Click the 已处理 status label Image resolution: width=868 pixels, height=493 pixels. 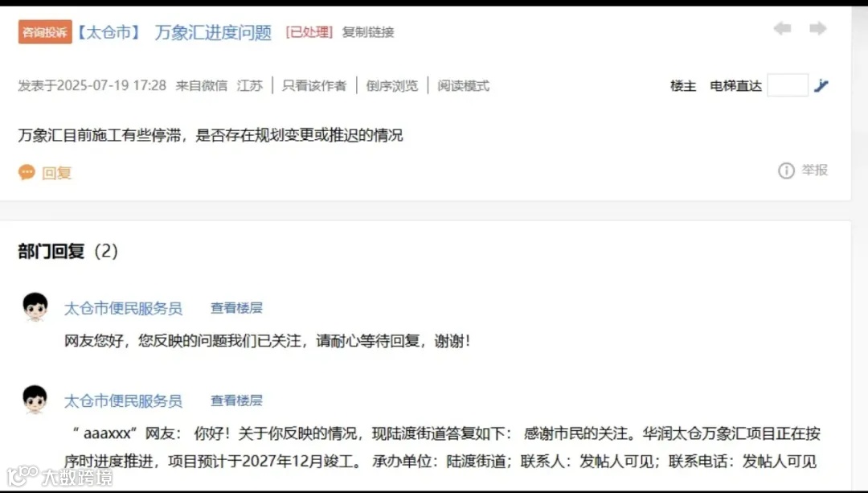(309, 32)
